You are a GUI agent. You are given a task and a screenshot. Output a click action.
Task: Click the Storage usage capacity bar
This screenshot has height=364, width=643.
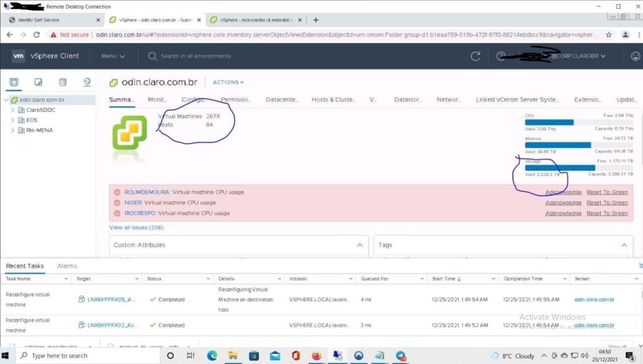[x=579, y=168]
